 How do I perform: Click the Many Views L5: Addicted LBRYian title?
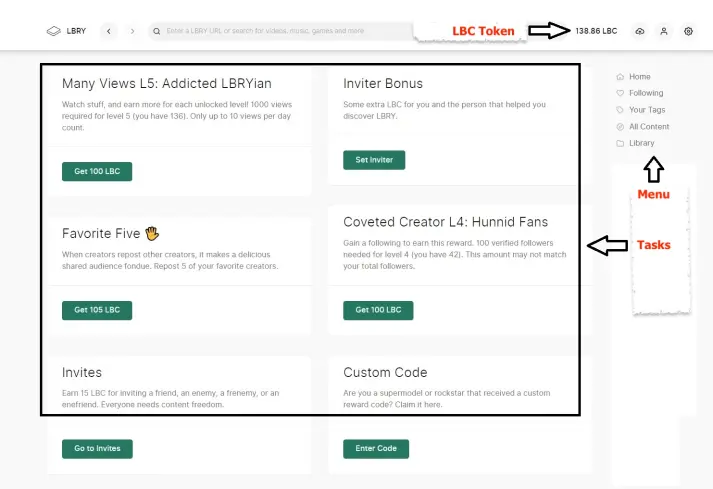pyautogui.click(x=167, y=84)
